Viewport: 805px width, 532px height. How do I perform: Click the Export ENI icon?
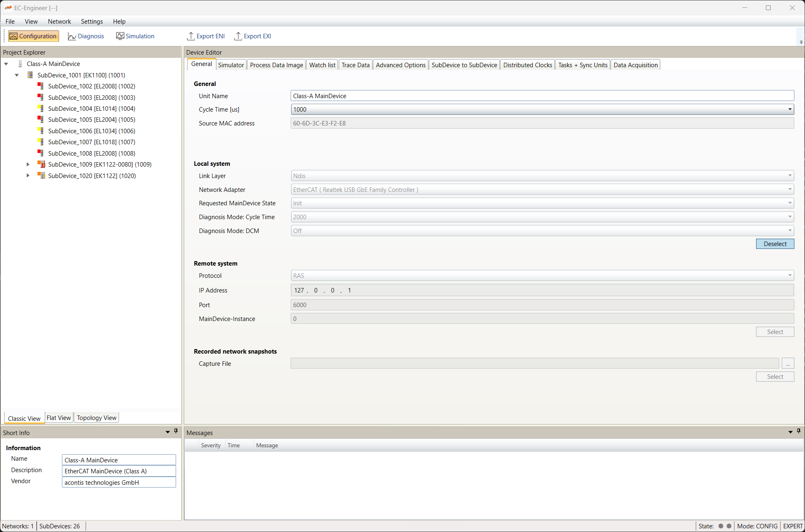(190, 36)
